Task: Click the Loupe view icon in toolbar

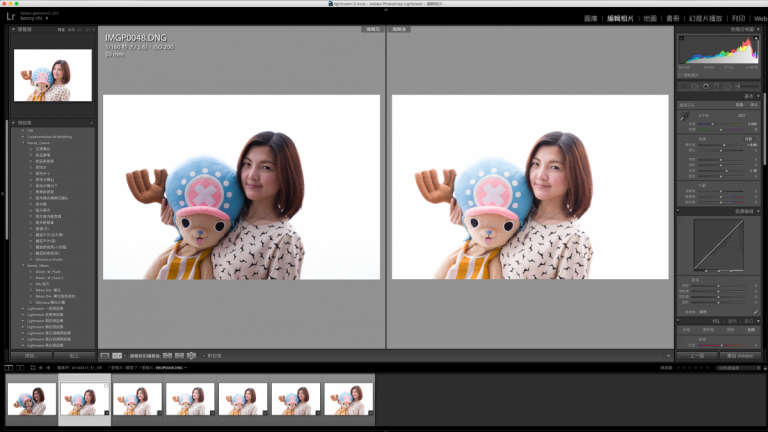Action: coord(105,355)
